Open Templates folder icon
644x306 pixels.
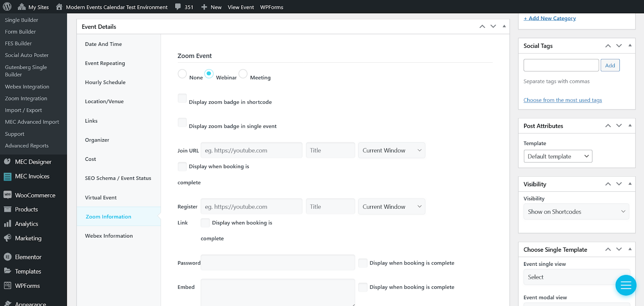click(7, 271)
